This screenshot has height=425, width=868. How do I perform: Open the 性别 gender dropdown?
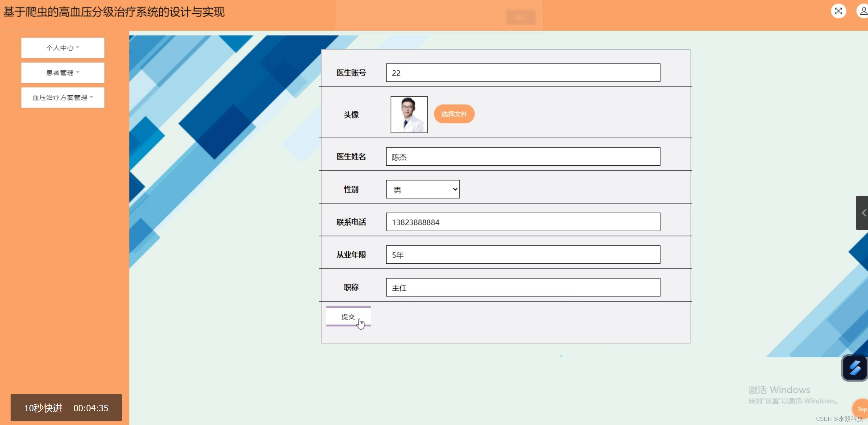tap(423, 189)
